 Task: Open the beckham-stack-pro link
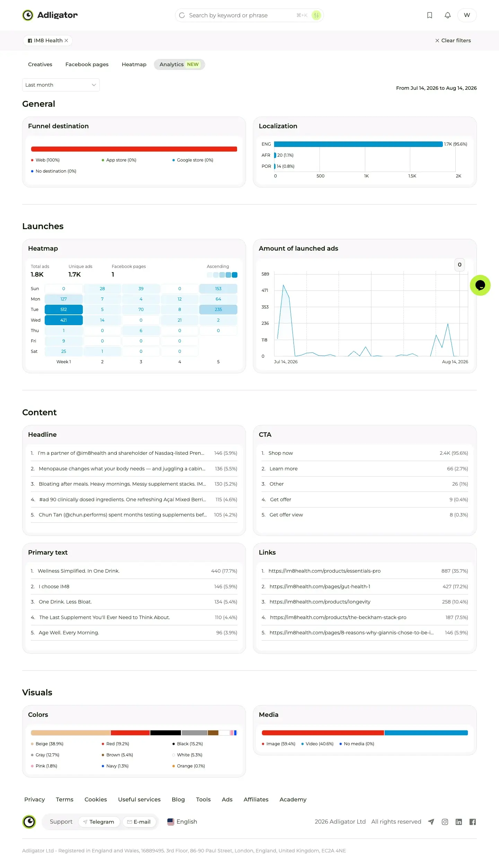pyautogui.click(x=338, y=617)
